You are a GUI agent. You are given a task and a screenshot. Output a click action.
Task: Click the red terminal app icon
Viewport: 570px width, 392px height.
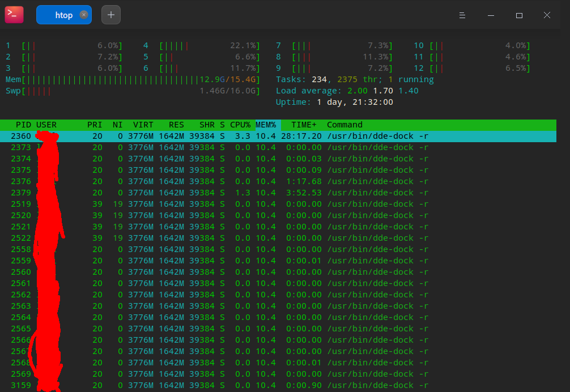14,15
